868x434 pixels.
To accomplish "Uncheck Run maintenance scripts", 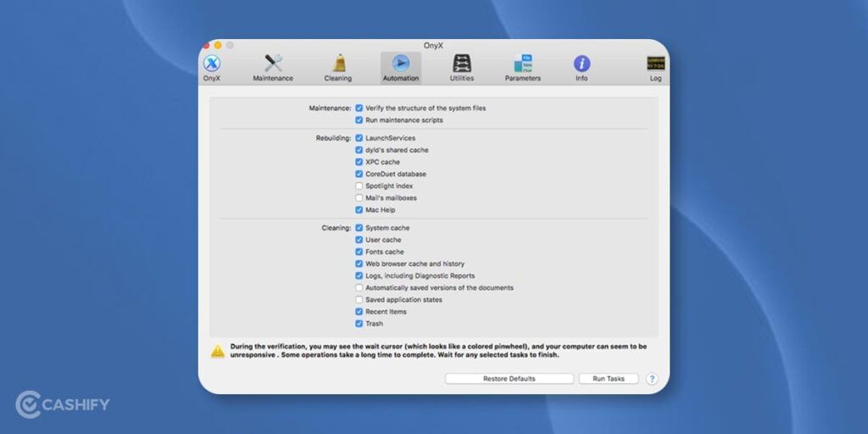I will click(359, 120).
